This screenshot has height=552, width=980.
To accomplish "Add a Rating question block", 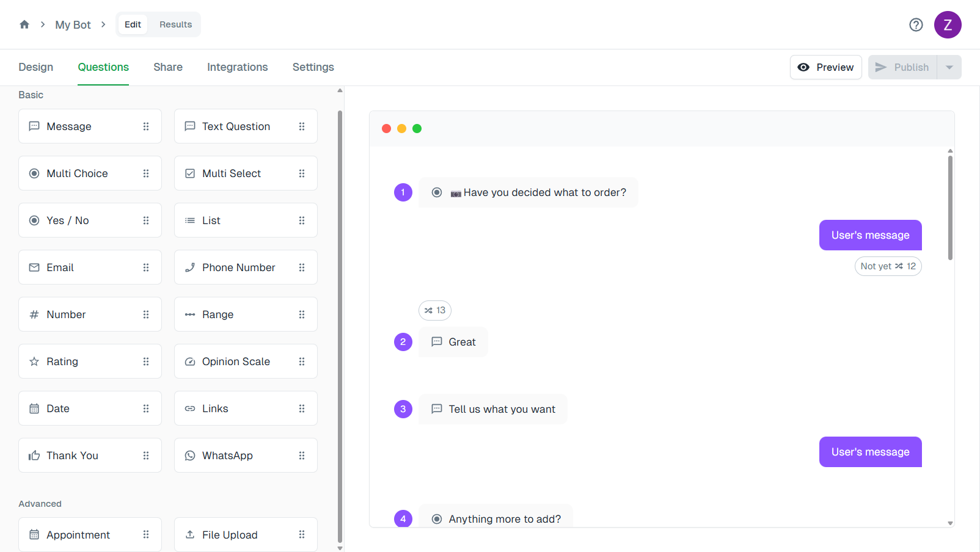I will click(x=90, y=361).
